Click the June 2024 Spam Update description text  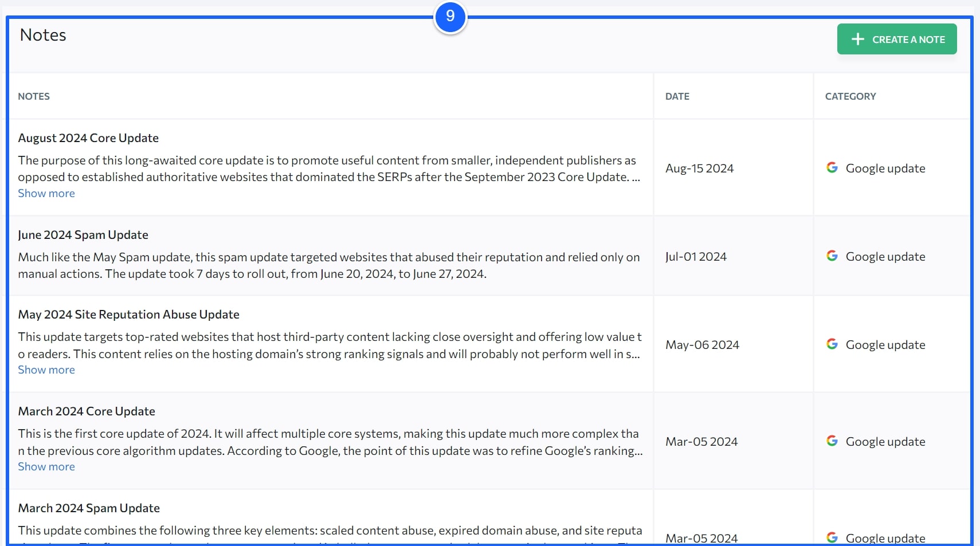pos(329,265)
